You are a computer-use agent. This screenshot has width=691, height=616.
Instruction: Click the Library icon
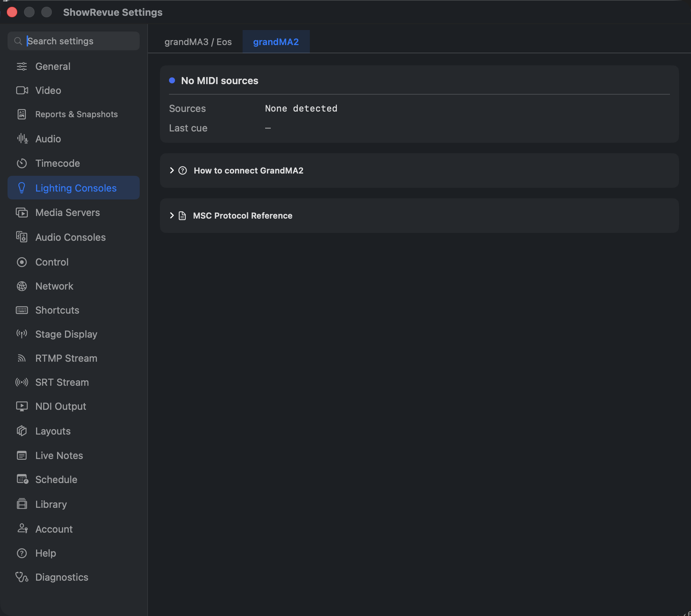tap(22, 504)
